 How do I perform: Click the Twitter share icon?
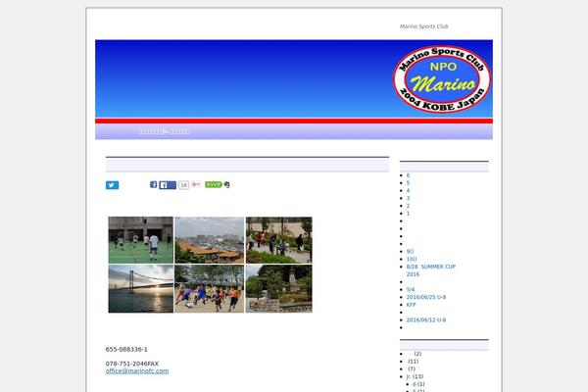[112, 185]
